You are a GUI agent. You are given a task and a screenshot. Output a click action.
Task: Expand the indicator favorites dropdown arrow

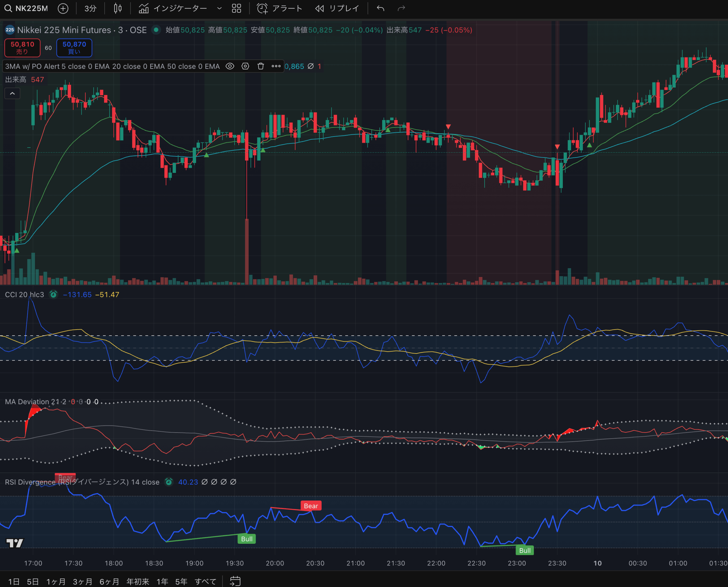pos(219,9)
